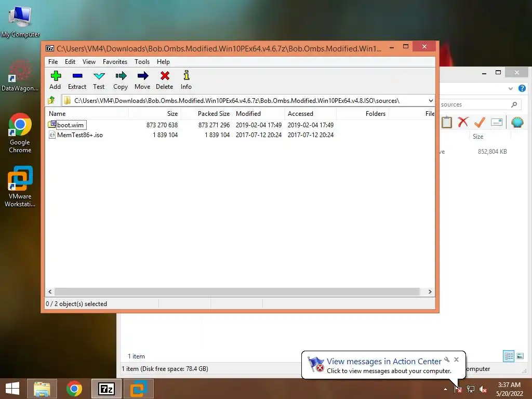Image resolution: width=532 pixels, height=399 pixels.
Task: Sort by Explorer's Size column header
Action: coord(478,137)
